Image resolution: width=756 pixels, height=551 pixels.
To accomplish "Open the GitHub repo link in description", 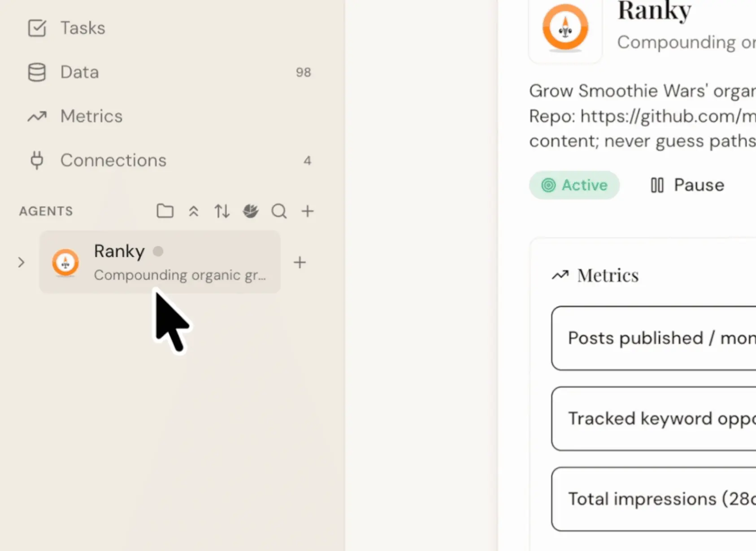I will click(668, 116).
